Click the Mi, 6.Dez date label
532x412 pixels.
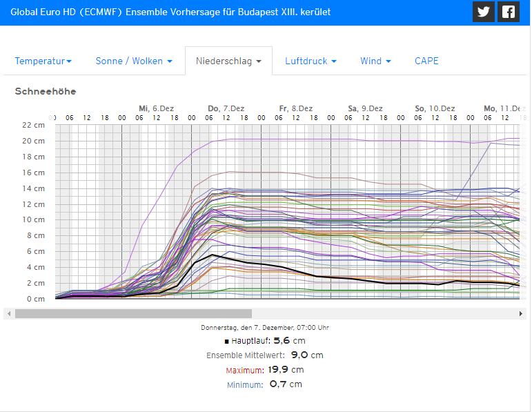pyautogui.click(x=157, y=108)
